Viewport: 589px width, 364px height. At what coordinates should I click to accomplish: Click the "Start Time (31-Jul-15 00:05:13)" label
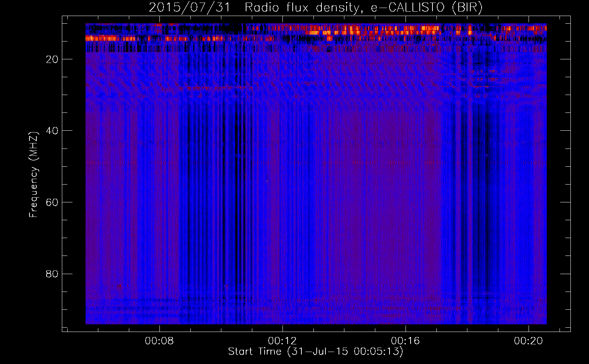(x=316, y=352)
